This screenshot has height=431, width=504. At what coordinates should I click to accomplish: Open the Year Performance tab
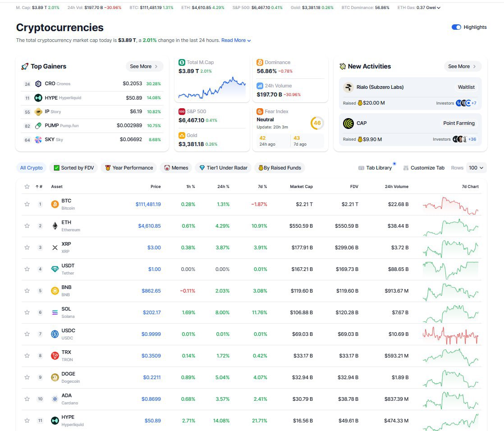click(129, 168)
